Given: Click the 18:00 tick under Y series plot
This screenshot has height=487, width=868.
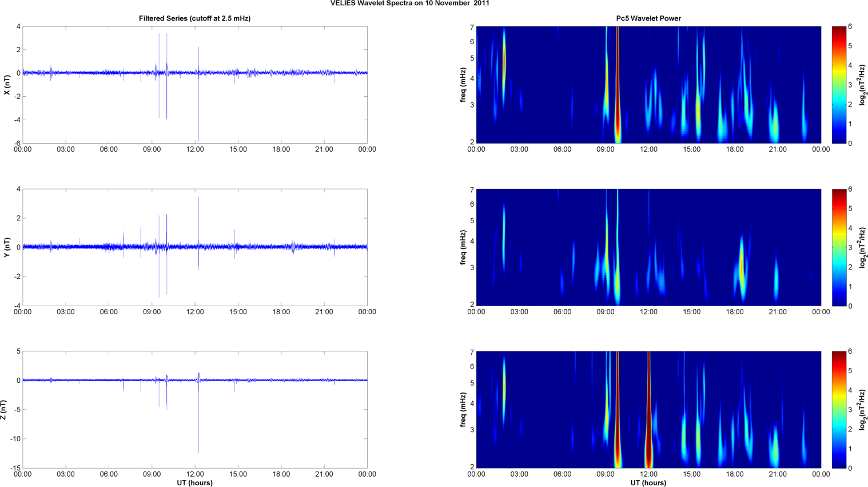Looking at the screenshot, I should coord(281,312).
